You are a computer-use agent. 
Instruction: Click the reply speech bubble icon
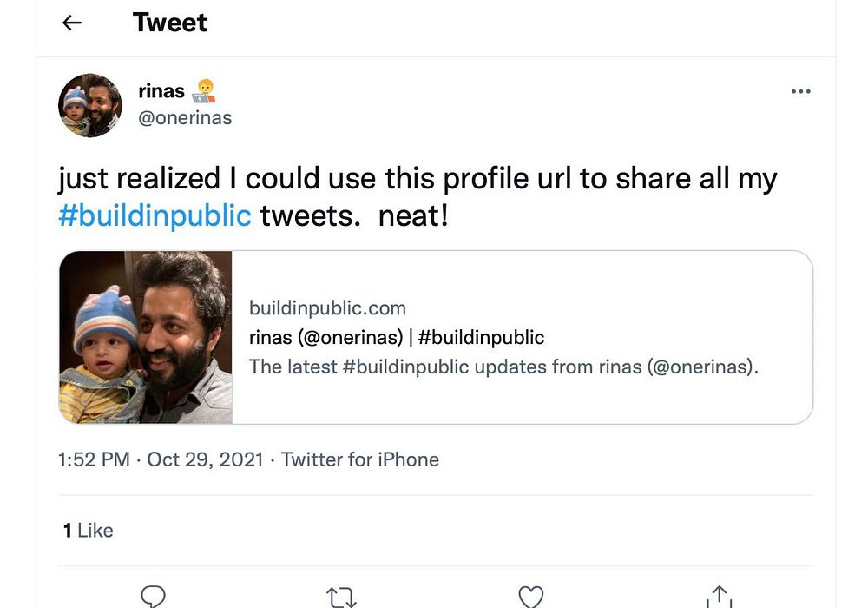pos(154,596)
